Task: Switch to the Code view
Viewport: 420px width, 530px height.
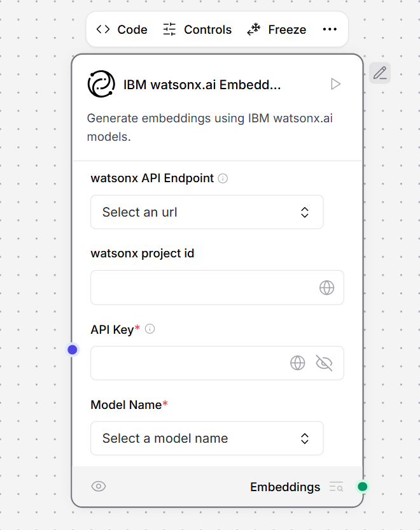Action: point(121,29)
